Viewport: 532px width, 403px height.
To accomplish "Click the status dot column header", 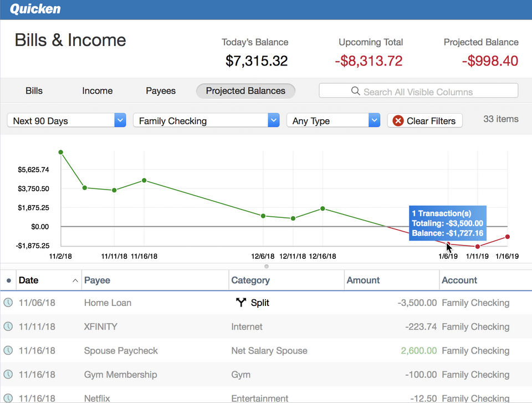I will (x=9, y=280).
